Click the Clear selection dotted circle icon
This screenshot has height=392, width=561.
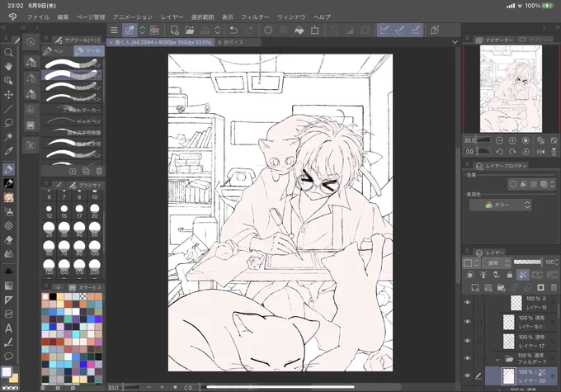pos(268,30)
